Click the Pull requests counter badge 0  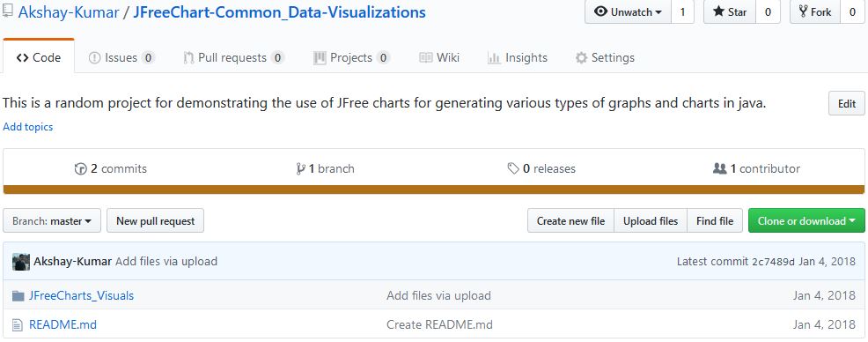tap(277, 57)
